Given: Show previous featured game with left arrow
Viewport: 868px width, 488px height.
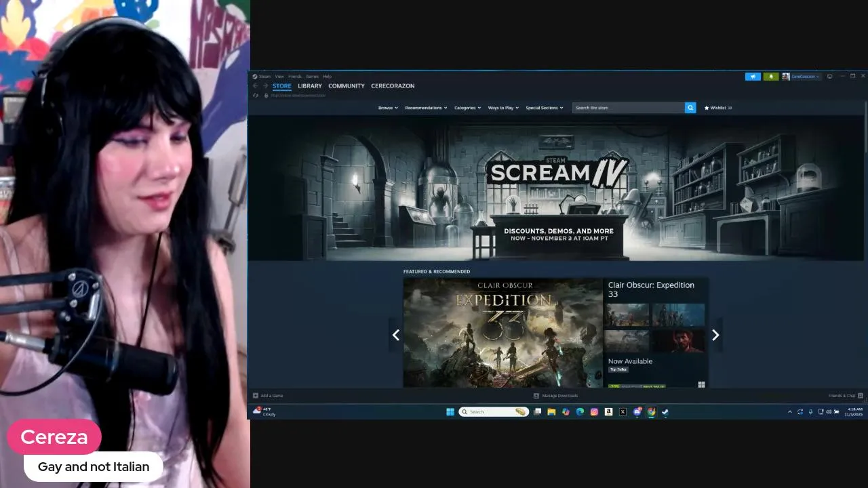Looking at the screenshot, I should pos(396,335).
